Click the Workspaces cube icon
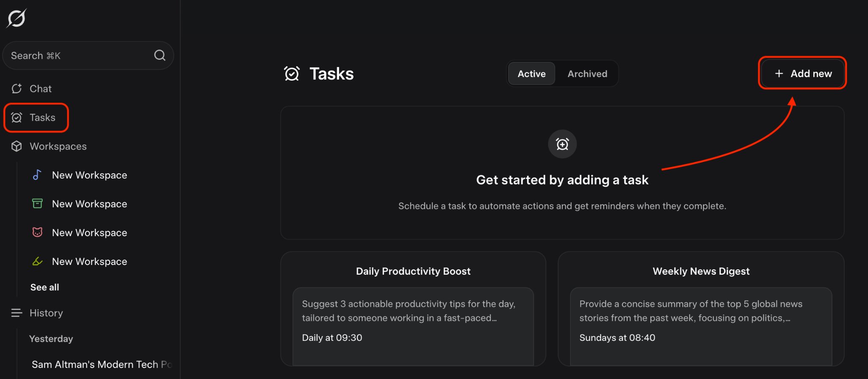This screenshot has width=868, height=379. 17,146
